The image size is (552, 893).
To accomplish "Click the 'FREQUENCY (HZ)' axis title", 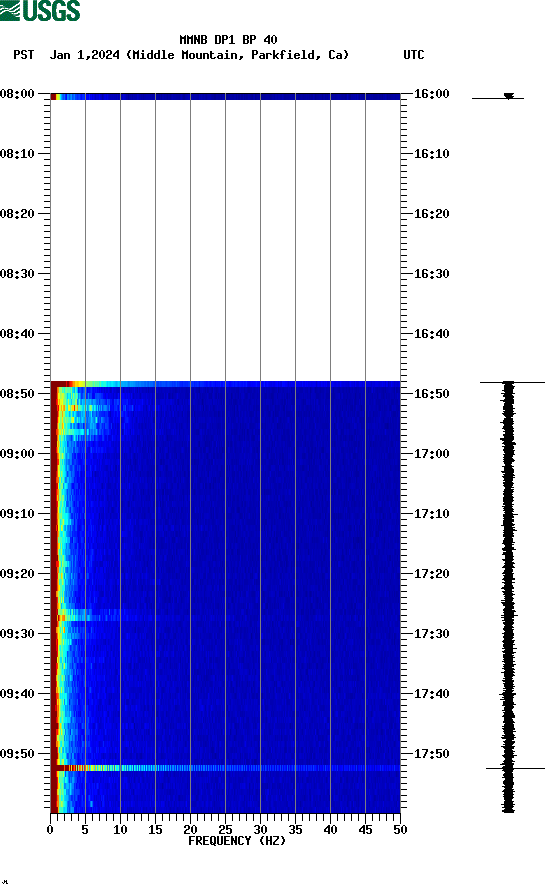I will (x=236, y=841).
